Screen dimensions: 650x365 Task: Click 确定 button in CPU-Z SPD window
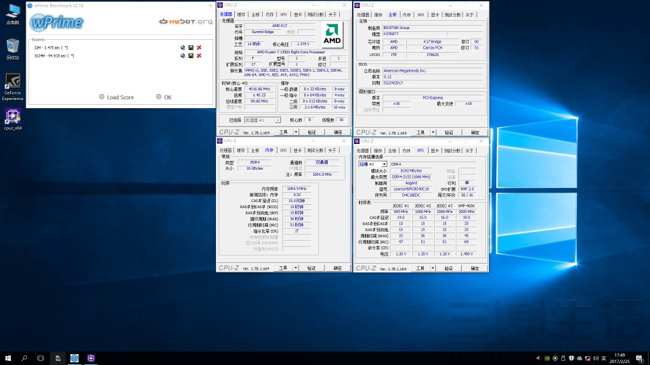[x=475, y=268]
